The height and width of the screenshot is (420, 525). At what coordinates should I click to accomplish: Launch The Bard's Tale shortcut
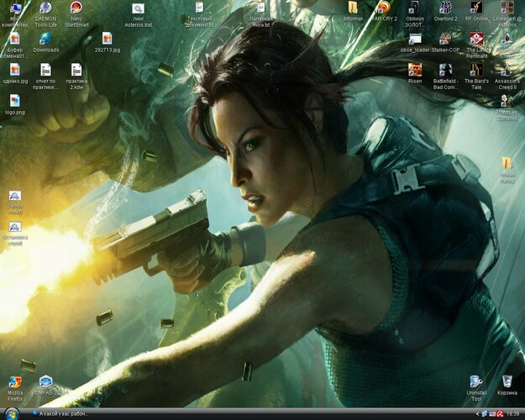click(476, 70)
